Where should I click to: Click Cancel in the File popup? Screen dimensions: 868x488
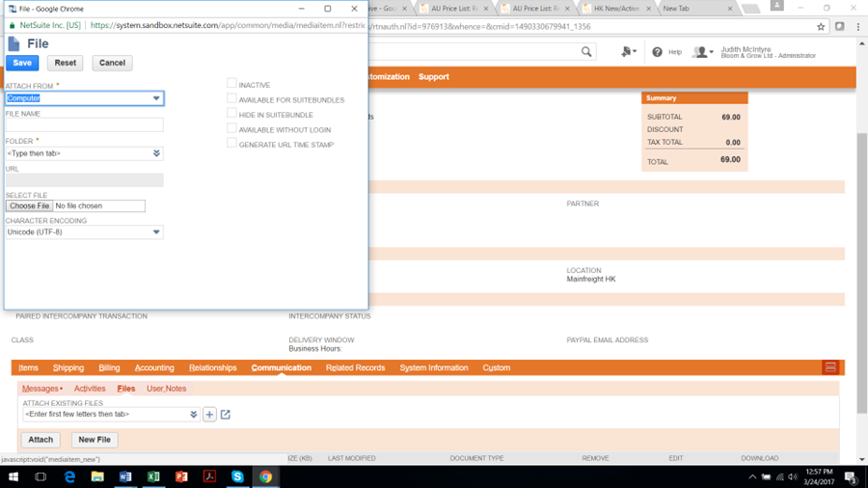[112, 63]
